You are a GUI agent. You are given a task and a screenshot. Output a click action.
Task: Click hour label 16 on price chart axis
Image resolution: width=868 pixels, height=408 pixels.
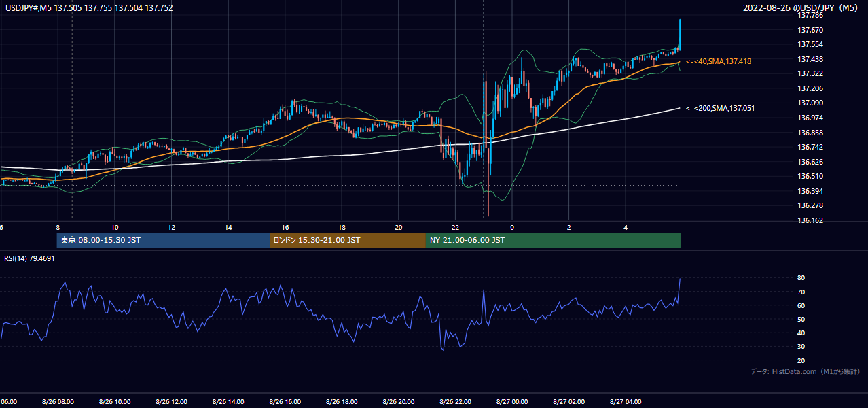coord(285,228)
